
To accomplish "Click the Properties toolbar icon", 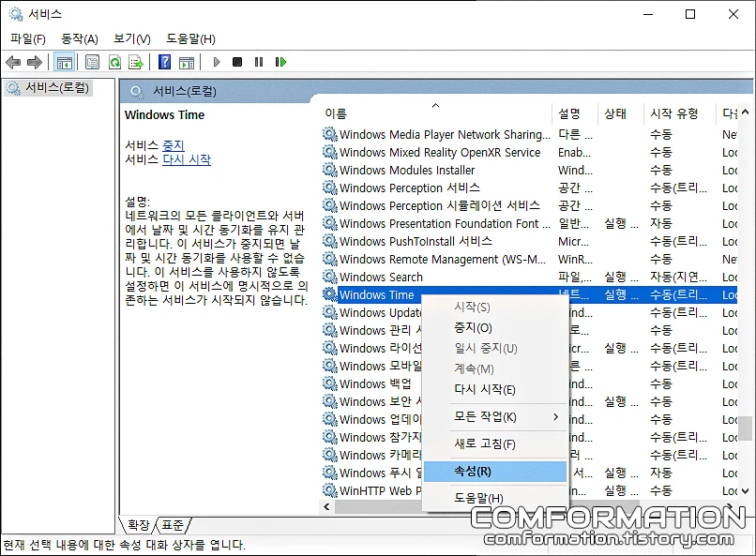I will point(92,62).
